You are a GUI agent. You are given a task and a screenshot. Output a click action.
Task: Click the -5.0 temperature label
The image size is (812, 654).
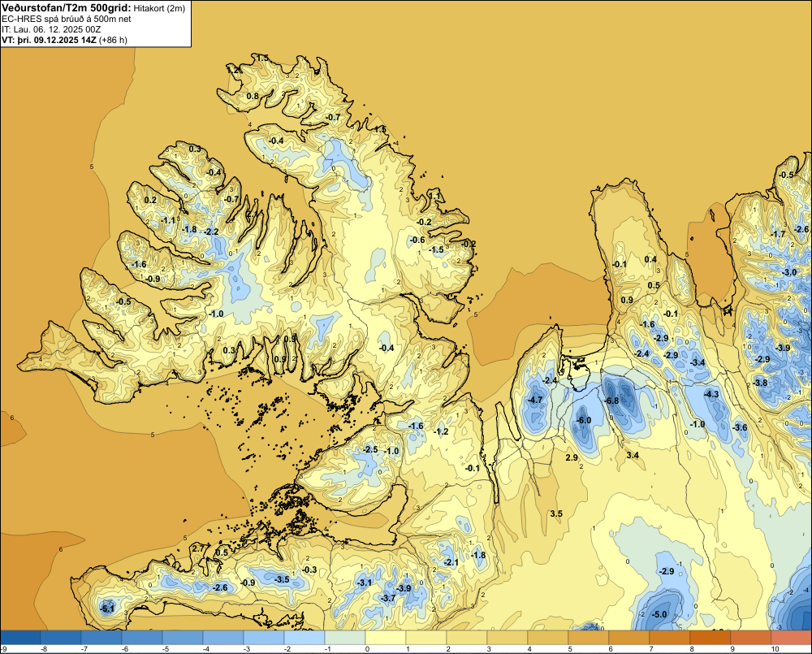tap(659, 615)
